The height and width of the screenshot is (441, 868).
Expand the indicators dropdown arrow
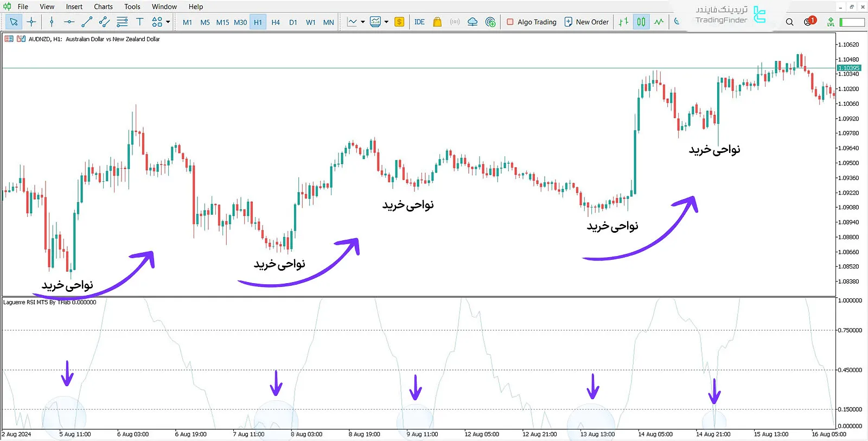click(386, 22)
